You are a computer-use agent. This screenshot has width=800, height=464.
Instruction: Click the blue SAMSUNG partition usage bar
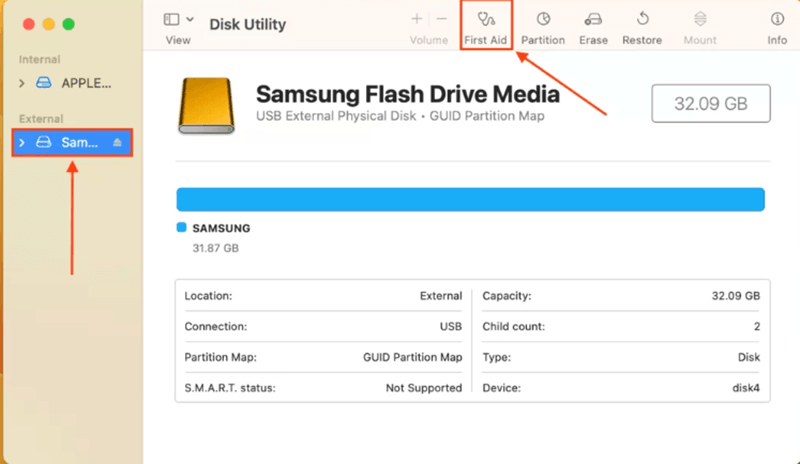tap(470, 200)
